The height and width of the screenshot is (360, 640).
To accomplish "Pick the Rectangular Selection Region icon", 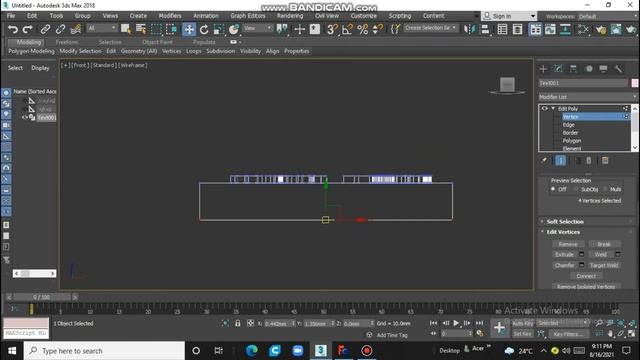I will click(x=156, y=29).
